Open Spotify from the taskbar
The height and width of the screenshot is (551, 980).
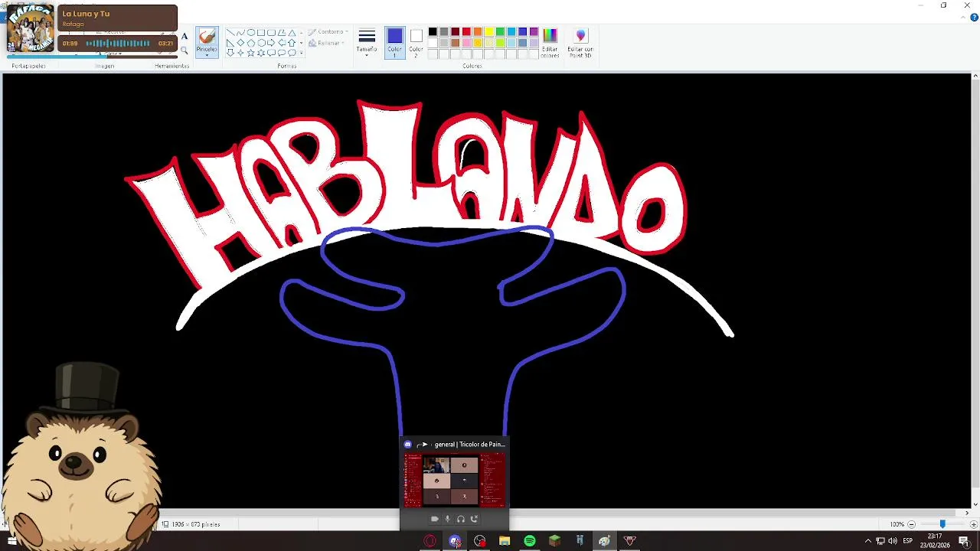(x=530, y=541)
